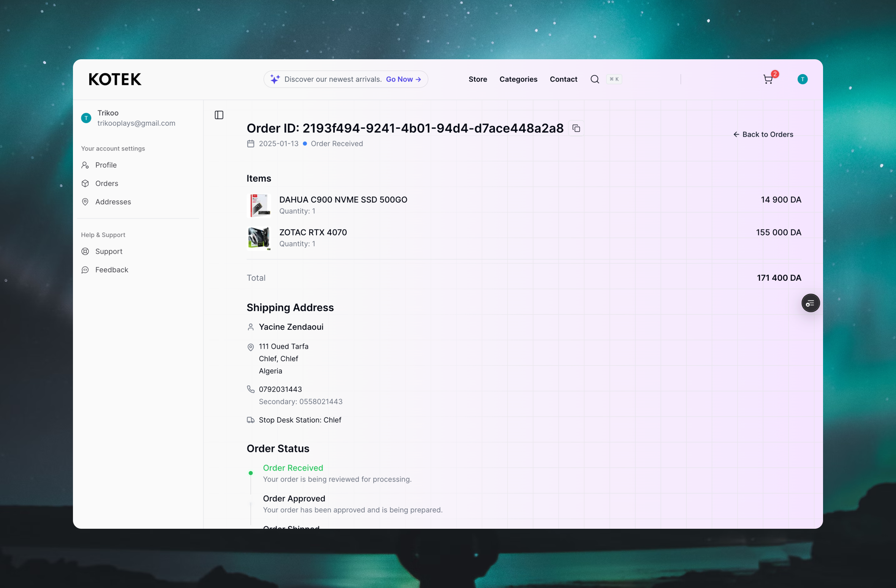This screenshot has width=896, height=588.
Task: Click the DAHUA C900 SSD thumbnail
Action: (258, 205)
